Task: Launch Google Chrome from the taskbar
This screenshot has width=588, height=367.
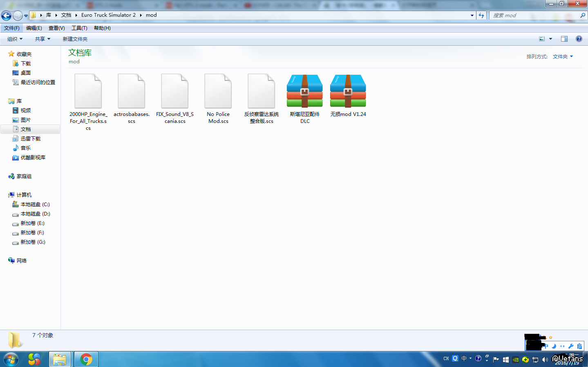Action: click(x=86, y=359)
